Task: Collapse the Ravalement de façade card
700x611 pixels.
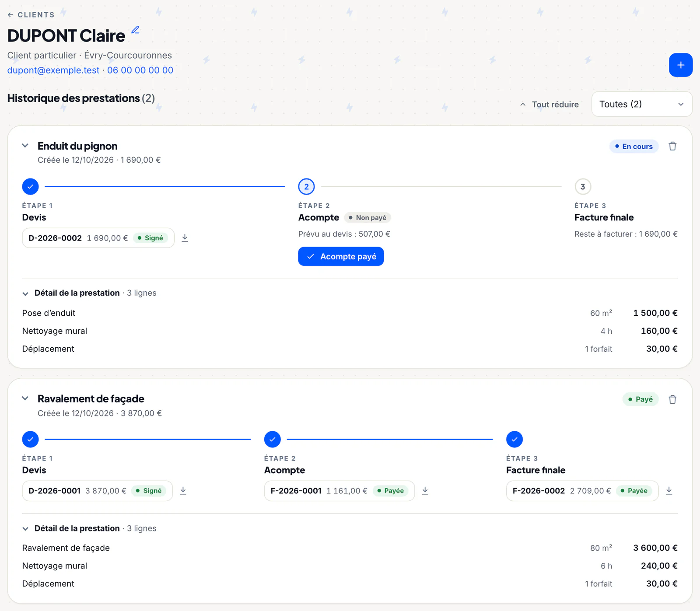Action: (x=25, y=398)
